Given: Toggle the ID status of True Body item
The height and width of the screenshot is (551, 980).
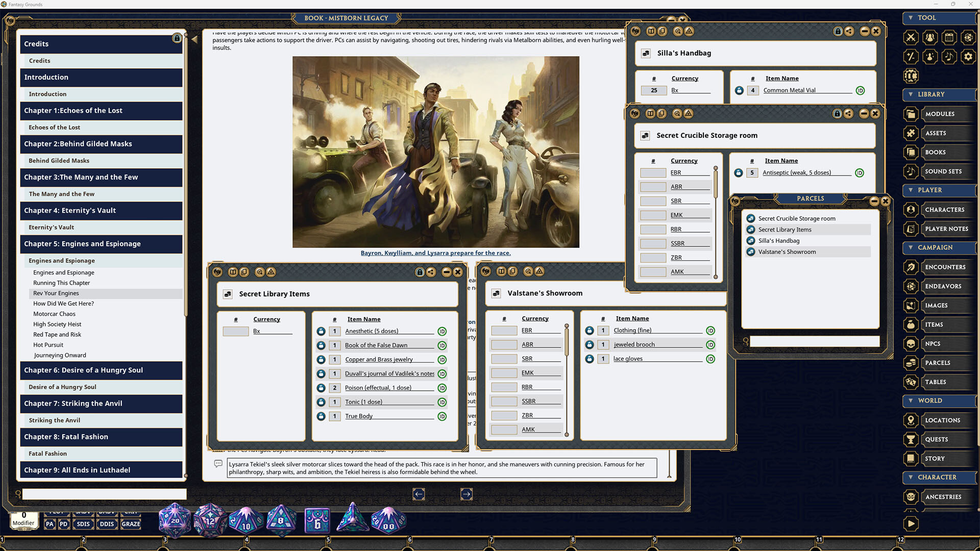Looking at the screenshot, I should point(442,416).
